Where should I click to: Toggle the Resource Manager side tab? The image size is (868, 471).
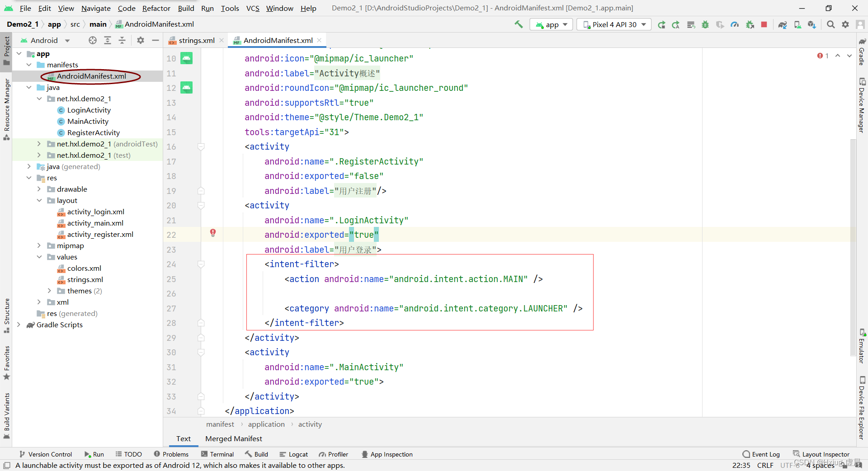6,109
